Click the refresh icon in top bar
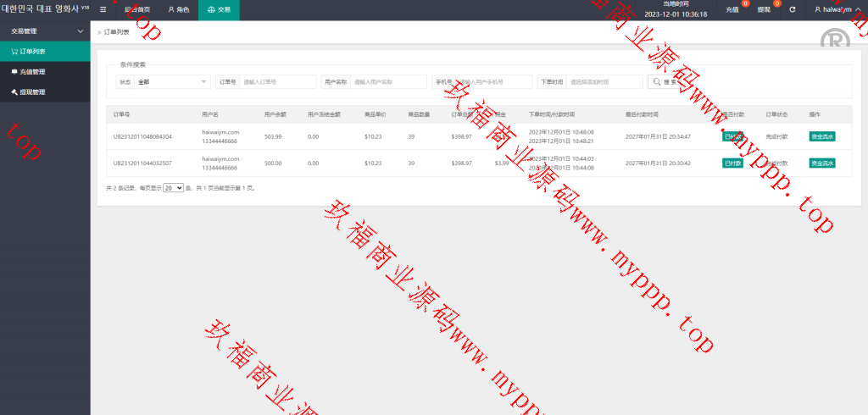 [793, 10]
